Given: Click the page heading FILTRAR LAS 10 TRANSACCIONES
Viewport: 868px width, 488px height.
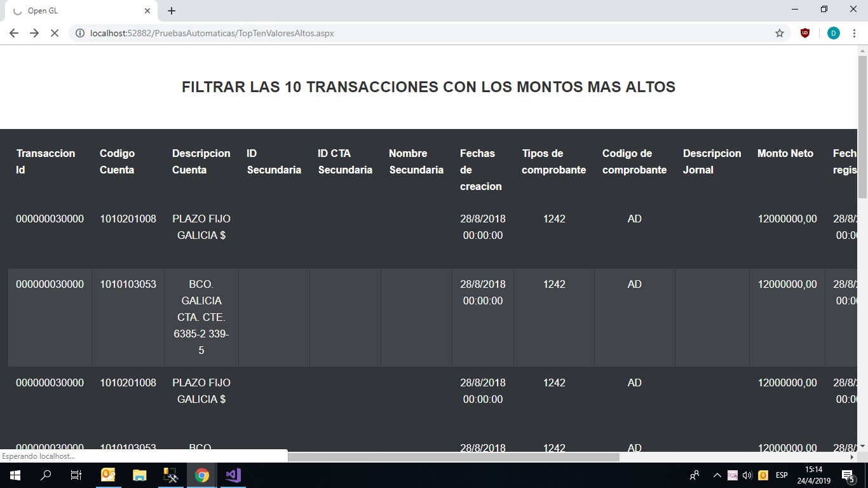Looking at the screenshot, I should click(x=428, y=87).
